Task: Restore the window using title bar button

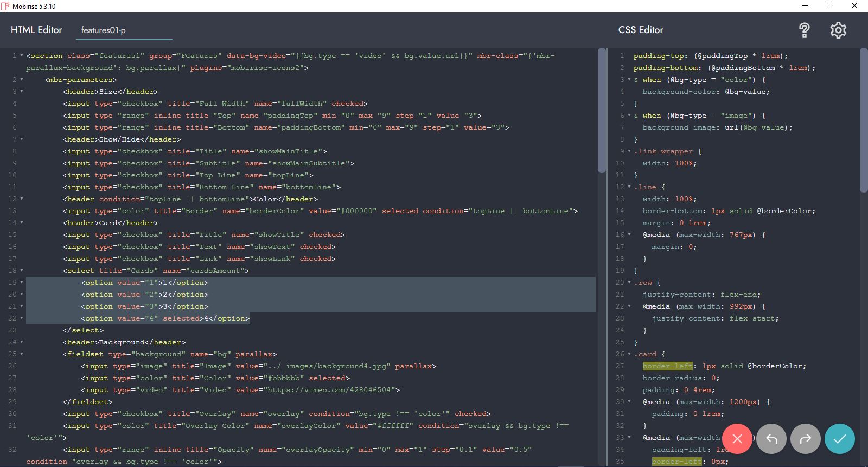Action: coord(829,6)
